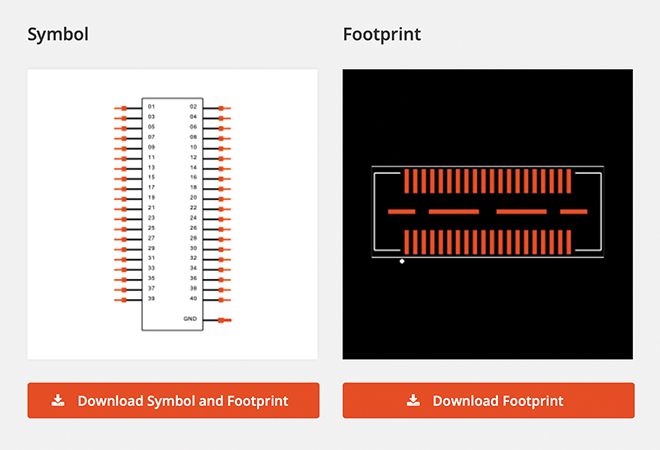This screenshot has height=450, width=660.
Task: Click the Download Footprint button
Action: [488, 400]
